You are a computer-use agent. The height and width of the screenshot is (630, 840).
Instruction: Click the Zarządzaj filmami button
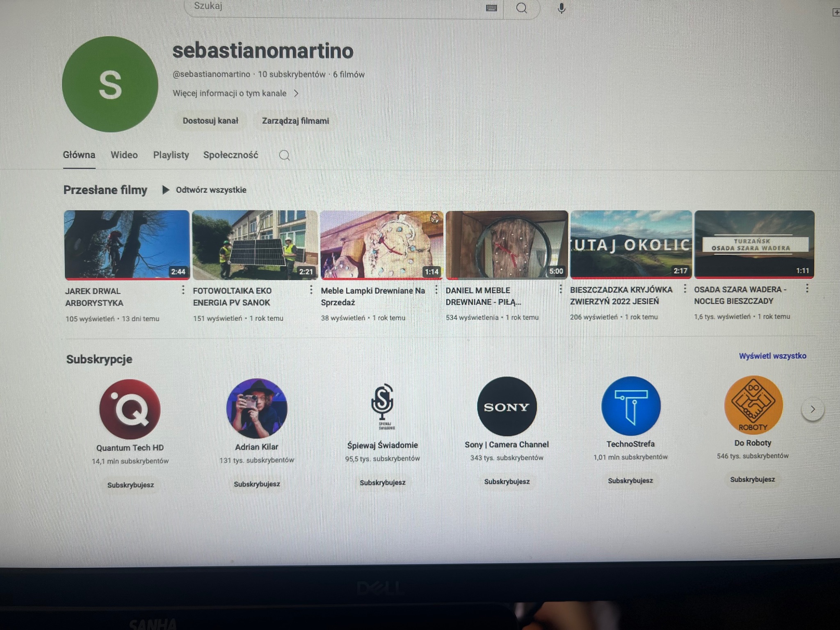[295, 120]
